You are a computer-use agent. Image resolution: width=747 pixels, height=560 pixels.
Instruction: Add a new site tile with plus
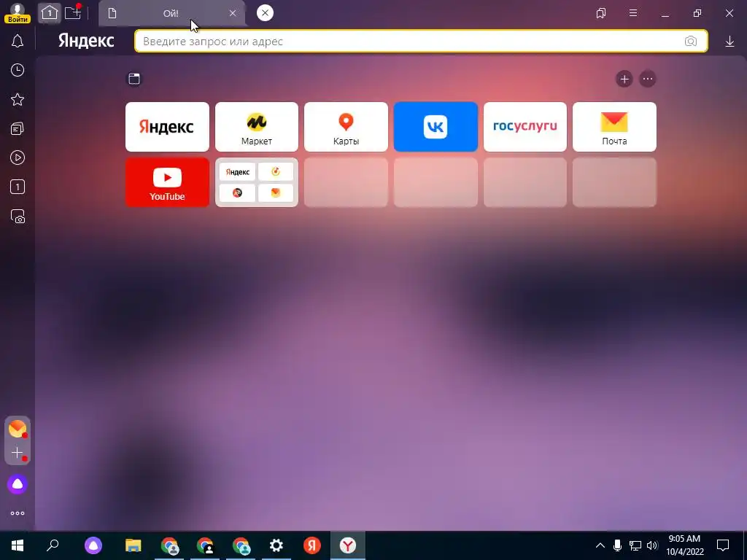pyautogui.click(x=624, y=79)
